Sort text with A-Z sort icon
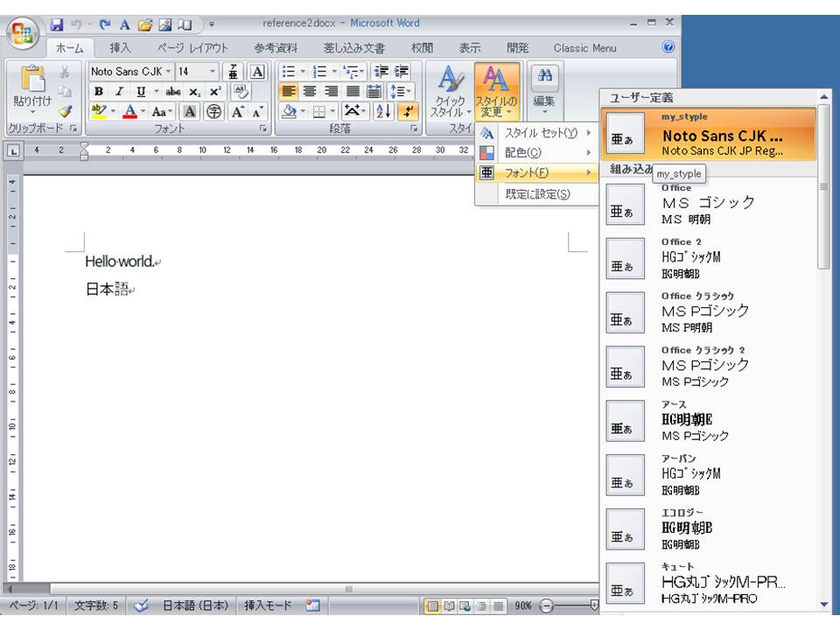Viewport: 840px width, 630px height. click(384, 111)
